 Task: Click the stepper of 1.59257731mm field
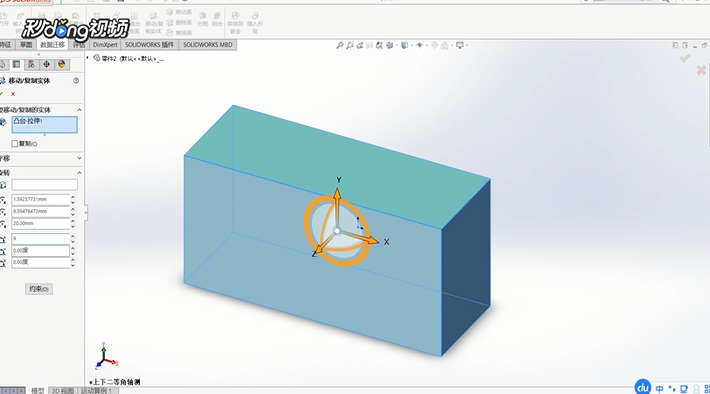coord(73,199)
